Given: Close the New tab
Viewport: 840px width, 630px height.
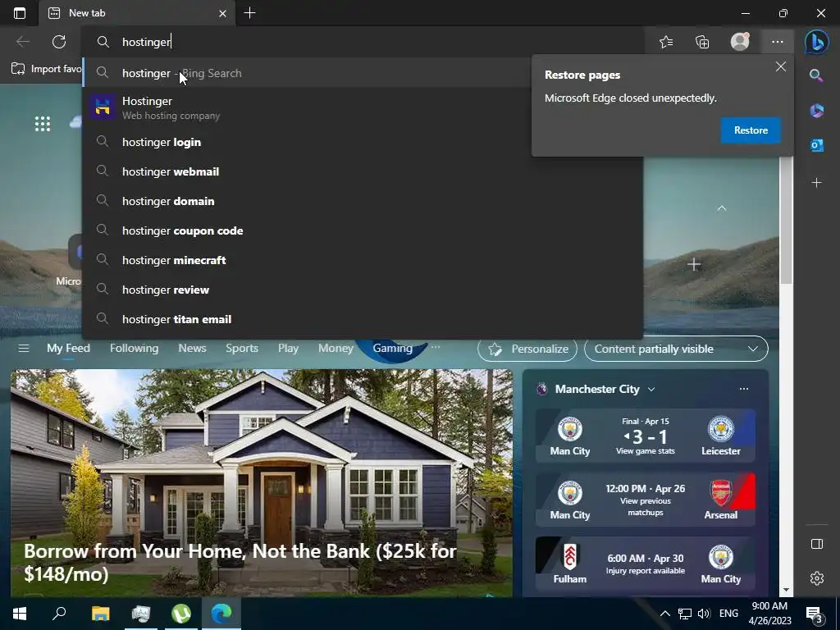Looking at the screenshot, I should click(x=222, y=13).
